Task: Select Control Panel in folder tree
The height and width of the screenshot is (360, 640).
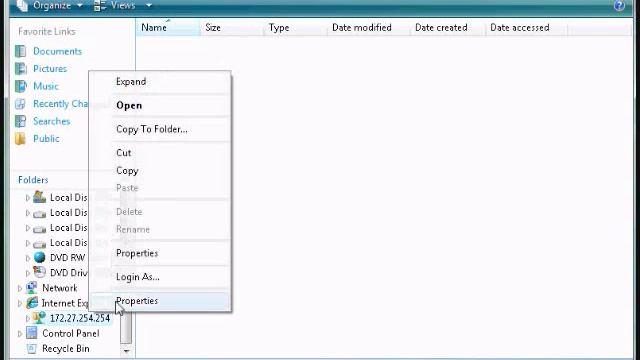Action: pos(71,333)
